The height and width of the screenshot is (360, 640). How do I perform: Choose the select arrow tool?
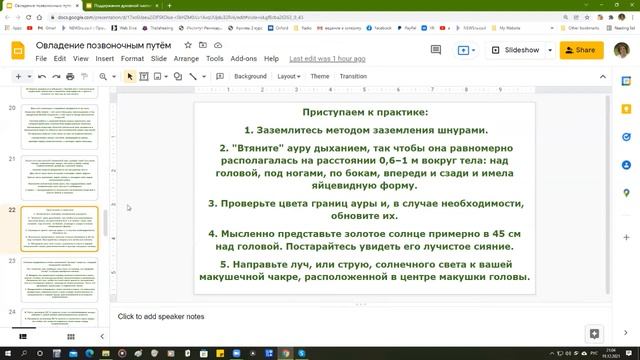130,76
